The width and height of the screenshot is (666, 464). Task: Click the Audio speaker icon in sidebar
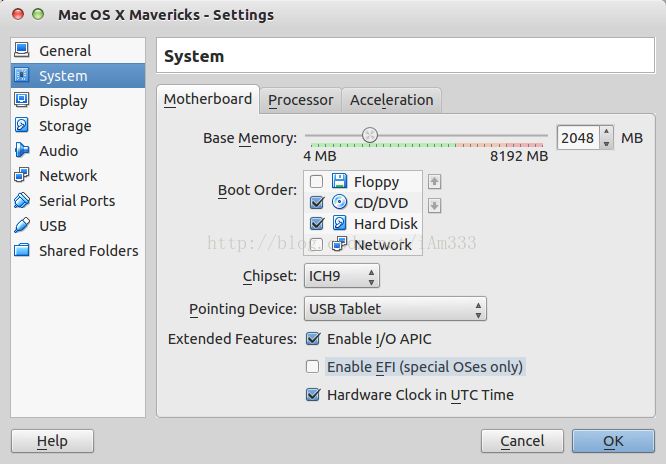coord(22,150)
